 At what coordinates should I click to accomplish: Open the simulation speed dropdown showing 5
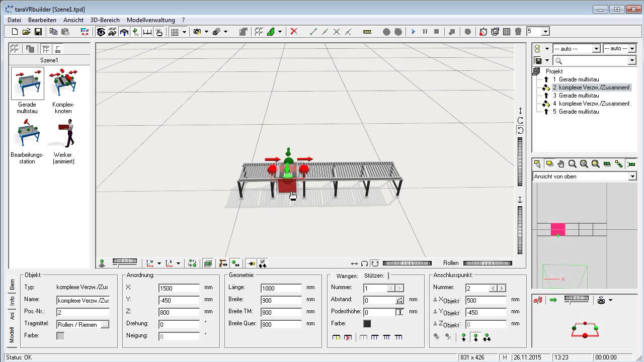coord(545,32)
